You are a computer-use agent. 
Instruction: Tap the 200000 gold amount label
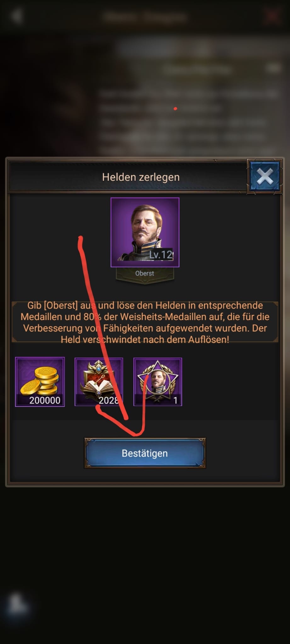pyautogui.click(x=45, y=400)
